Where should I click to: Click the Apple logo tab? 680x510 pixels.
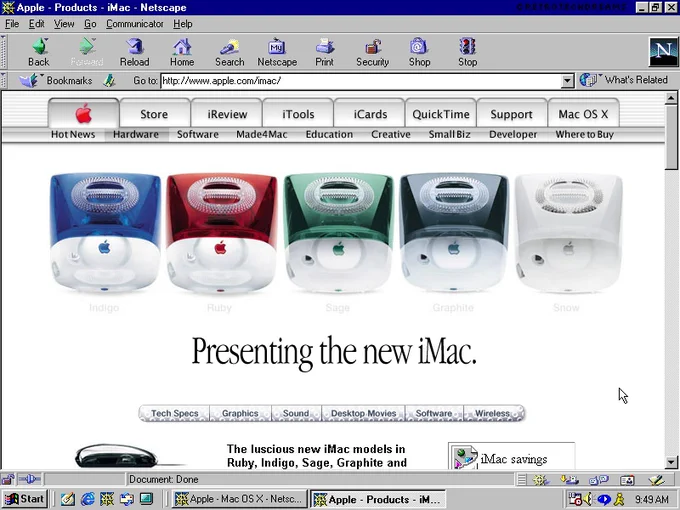pos(84,113)
